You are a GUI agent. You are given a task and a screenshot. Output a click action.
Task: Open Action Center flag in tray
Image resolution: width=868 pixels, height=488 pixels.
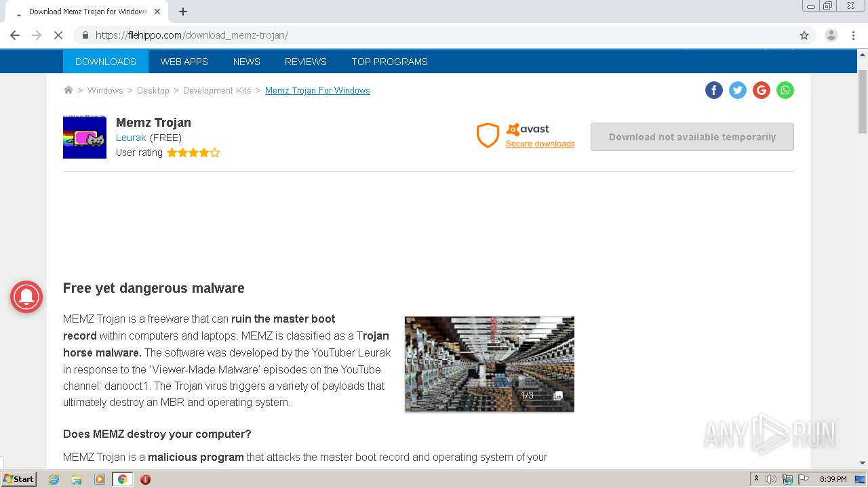(804, 479)
